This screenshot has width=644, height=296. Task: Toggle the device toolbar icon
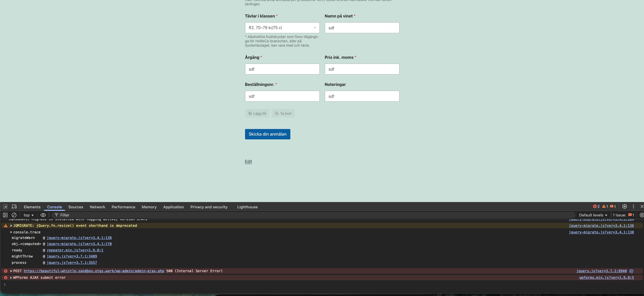pyautogui.click(x=14, y=207)
